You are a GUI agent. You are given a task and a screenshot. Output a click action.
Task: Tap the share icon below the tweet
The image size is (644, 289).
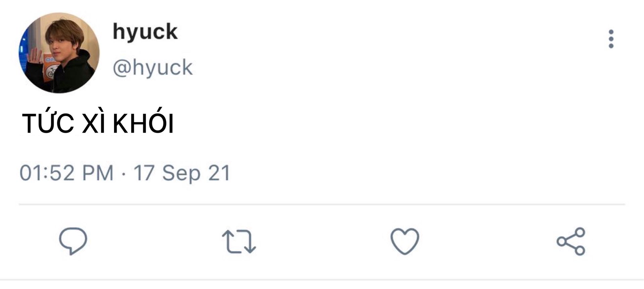tap(571, 241)
